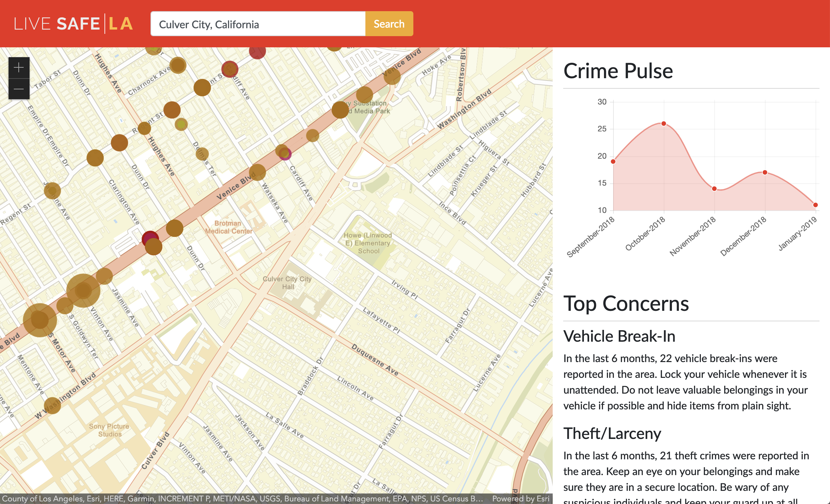This screenshot has width=830, height=504.
Task: Click the dark red crime marker on Venice Blvd
Action: (149, 236)
